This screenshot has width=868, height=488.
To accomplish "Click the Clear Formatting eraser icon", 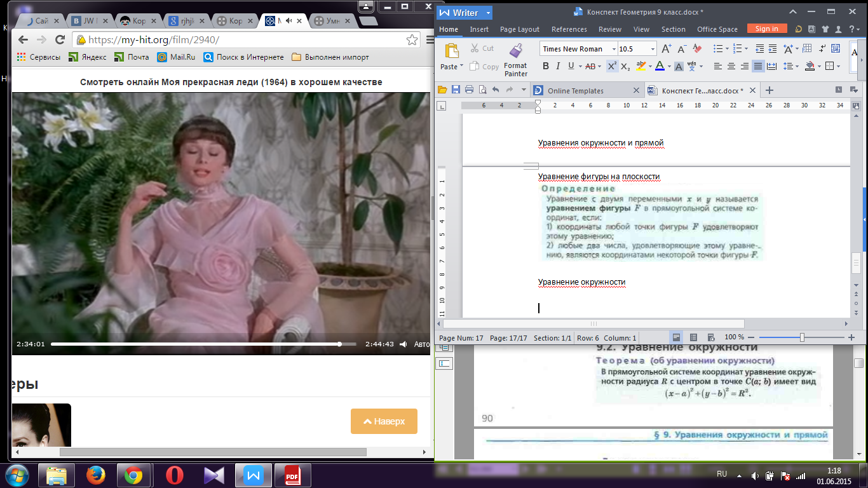I will [696, 49].
